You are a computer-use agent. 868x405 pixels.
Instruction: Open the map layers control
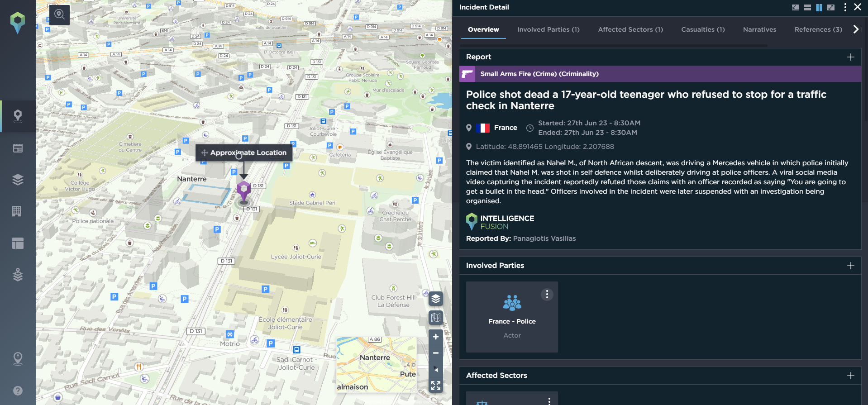(435, 299)
